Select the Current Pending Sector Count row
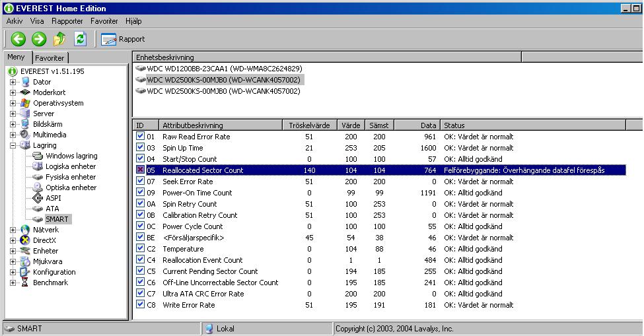Viewport: 644px width, 336px height. pos(380,271)
